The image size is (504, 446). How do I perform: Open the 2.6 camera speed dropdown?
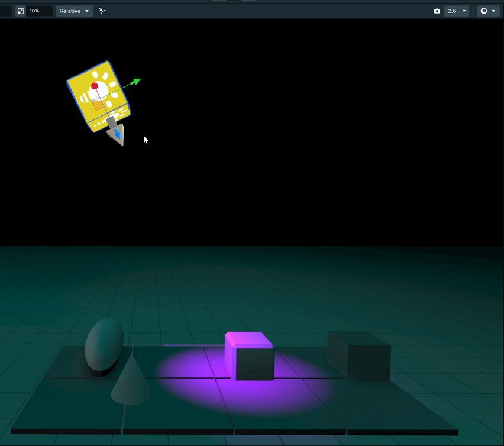pos(457,11)
